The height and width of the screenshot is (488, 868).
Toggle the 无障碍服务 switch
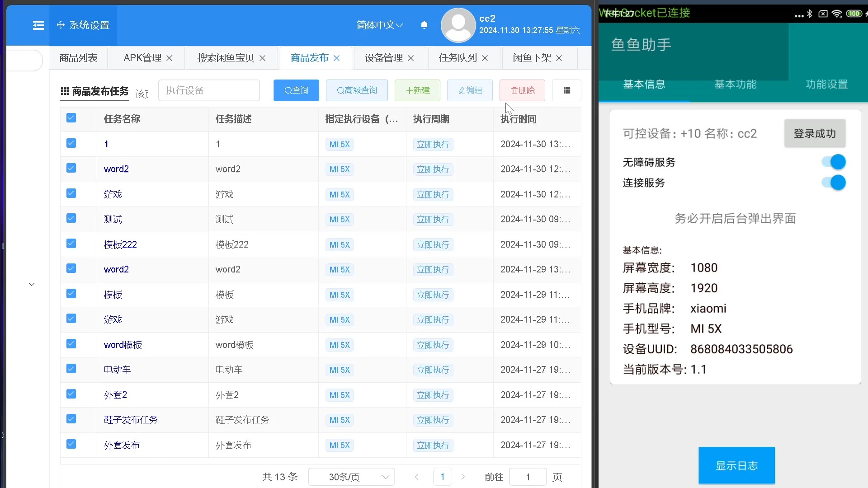(x=834, y=162)
